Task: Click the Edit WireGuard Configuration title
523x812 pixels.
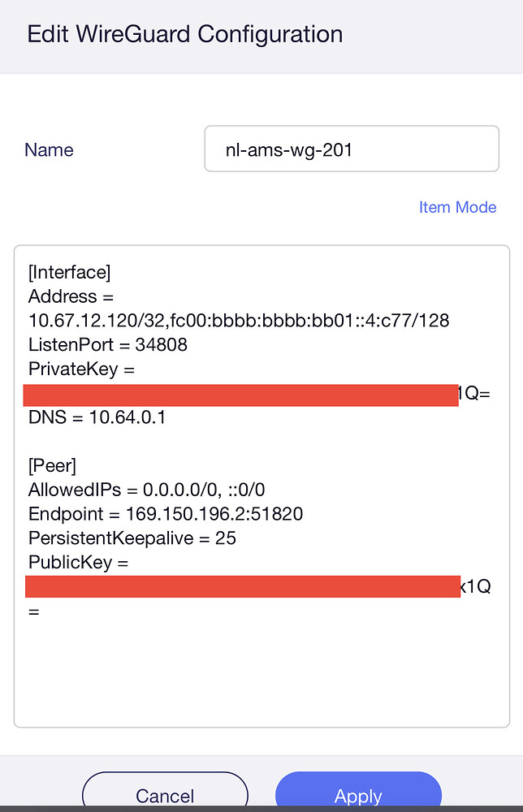Action: (185, 34)
